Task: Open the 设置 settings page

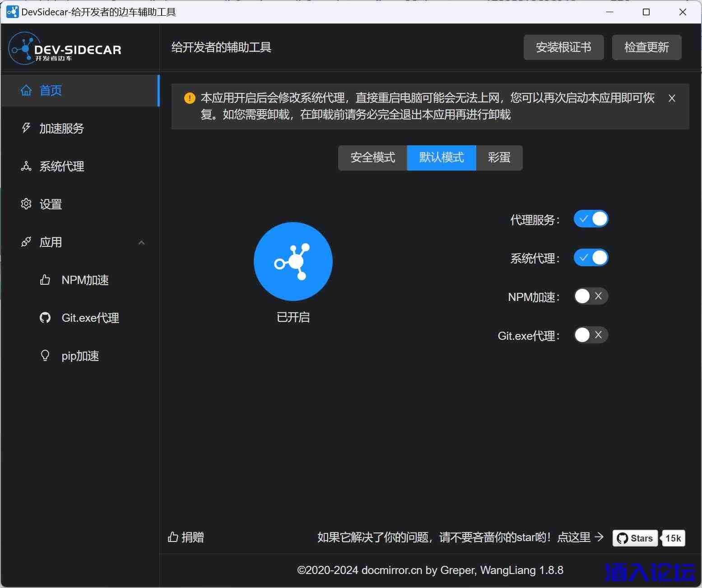Action: pyautogui.click(x=50, y=204)
